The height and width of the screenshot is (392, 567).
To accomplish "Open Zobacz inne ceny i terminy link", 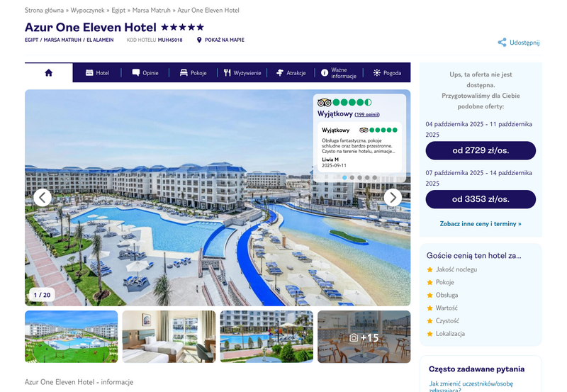I will (481, 224).
